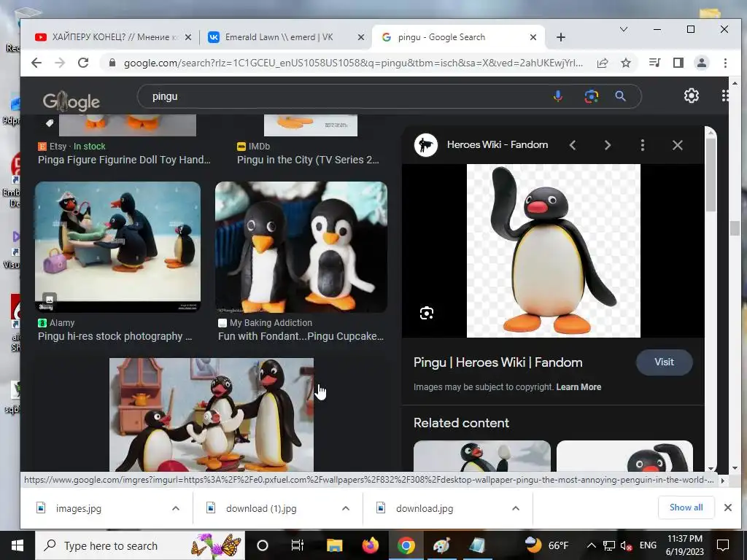Launch Firefox from the taskbar
The width and height of the screenshot is (747, 560).
click(x=370, y=545)
